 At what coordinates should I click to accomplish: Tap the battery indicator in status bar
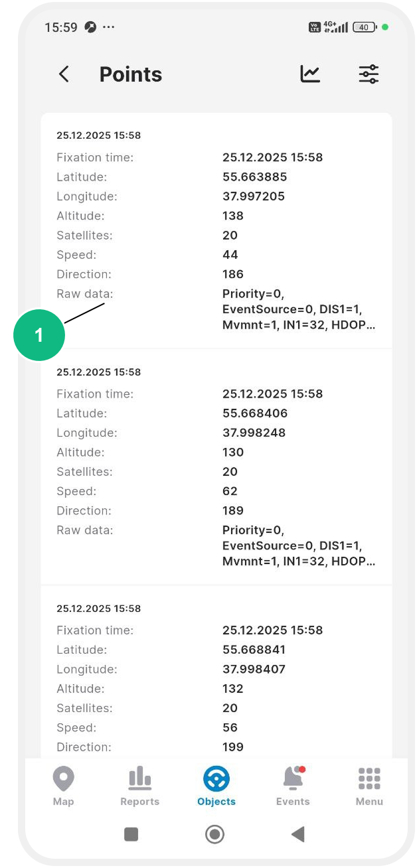(365, 27)
